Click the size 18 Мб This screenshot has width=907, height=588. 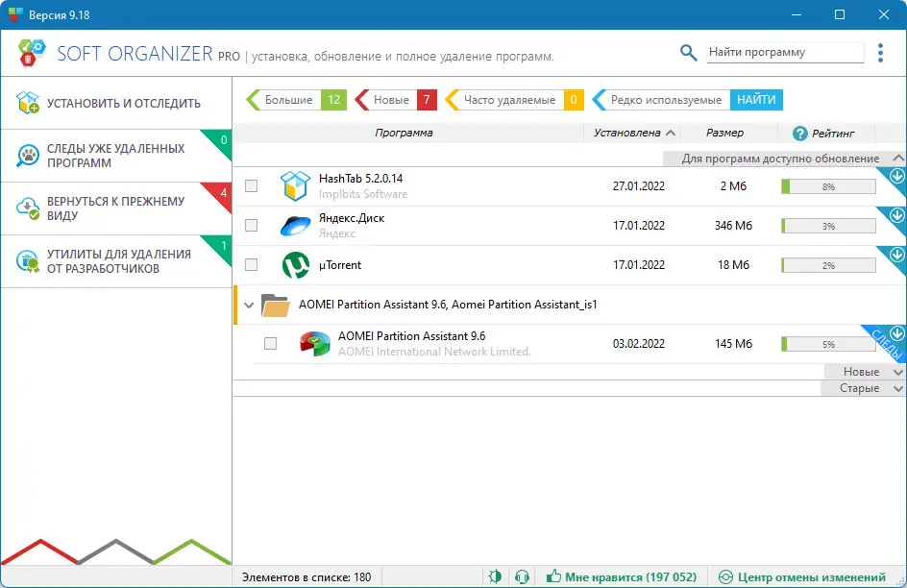[733, 265]
